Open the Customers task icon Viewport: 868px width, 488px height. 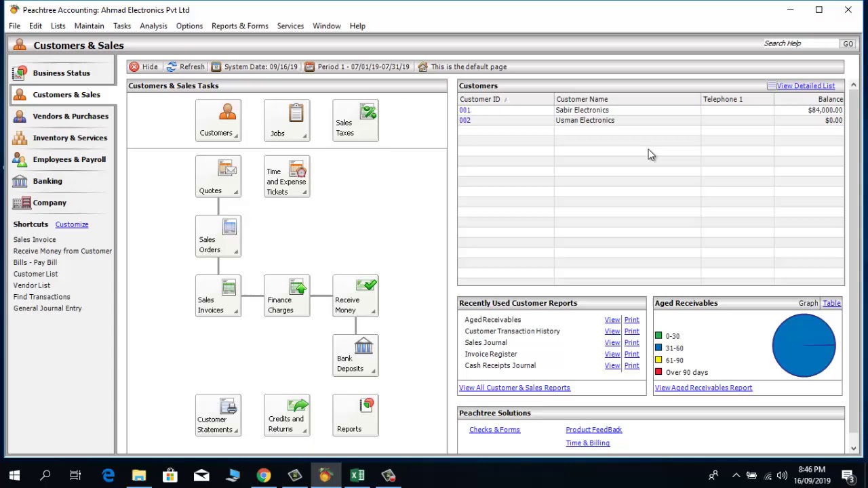[218, 120]
